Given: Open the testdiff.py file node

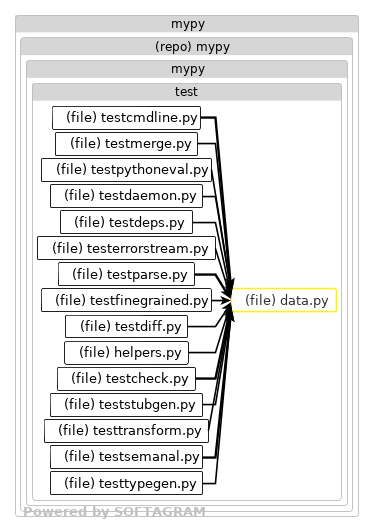Looking at the screenshot, I should tap(126, 326).
